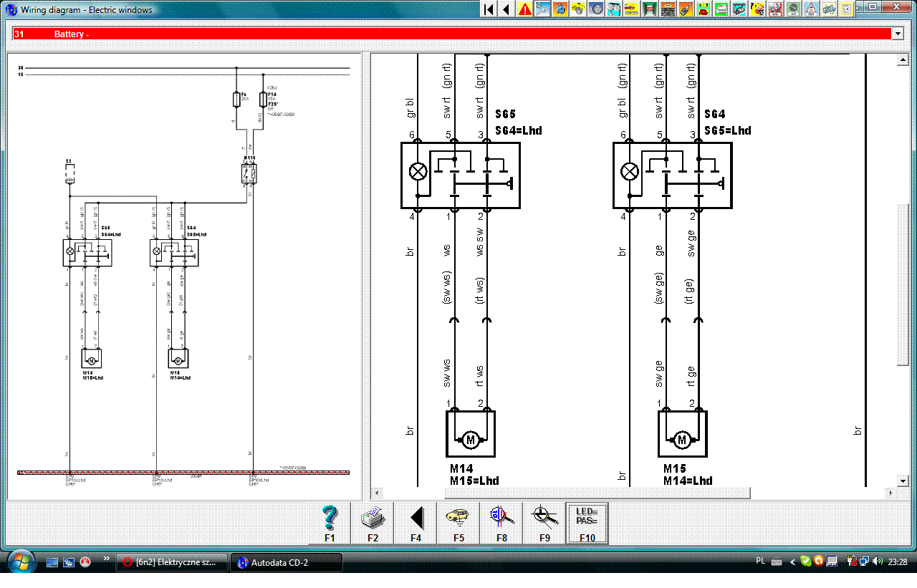Click the plain previous arrow in the top toolbar

(506, 9)
